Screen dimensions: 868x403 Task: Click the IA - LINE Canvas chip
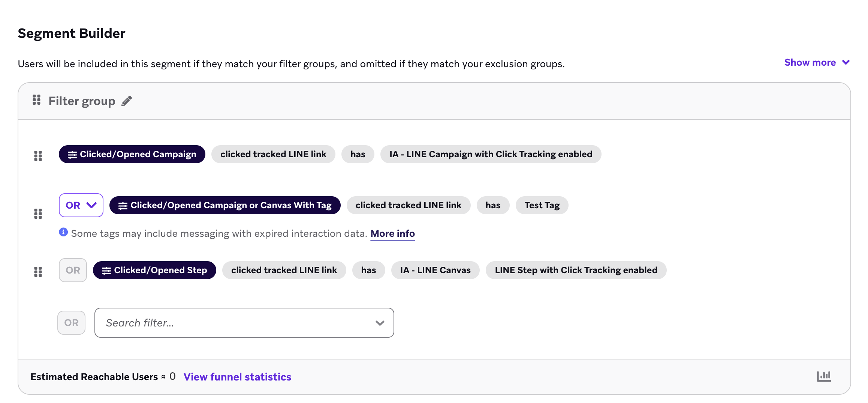coord(435,270)
